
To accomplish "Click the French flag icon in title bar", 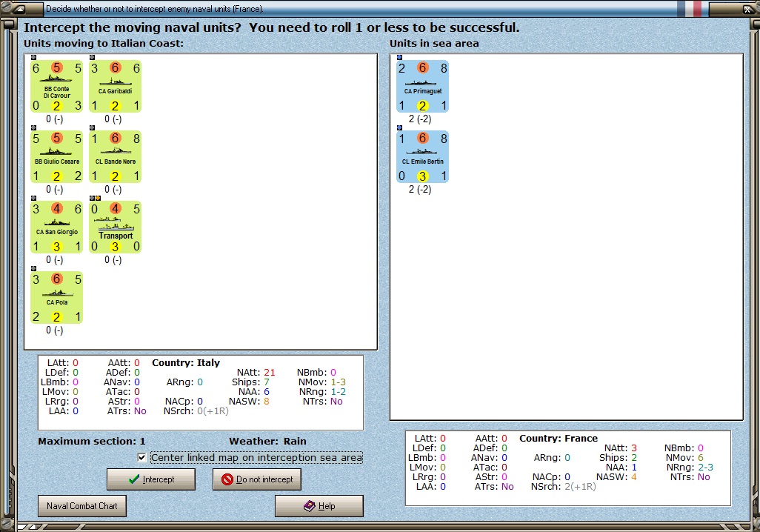I will [689, 9].
